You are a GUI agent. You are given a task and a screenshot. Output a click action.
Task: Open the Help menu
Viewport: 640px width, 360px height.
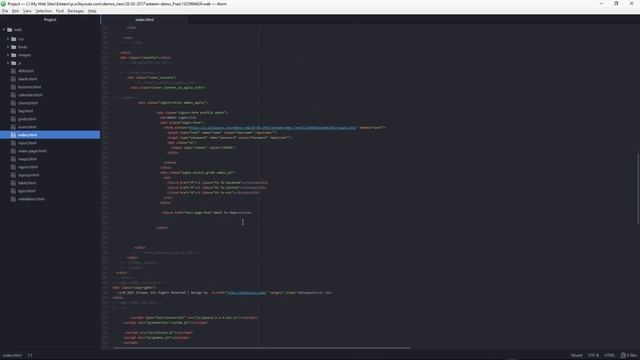tap(92, 11)
